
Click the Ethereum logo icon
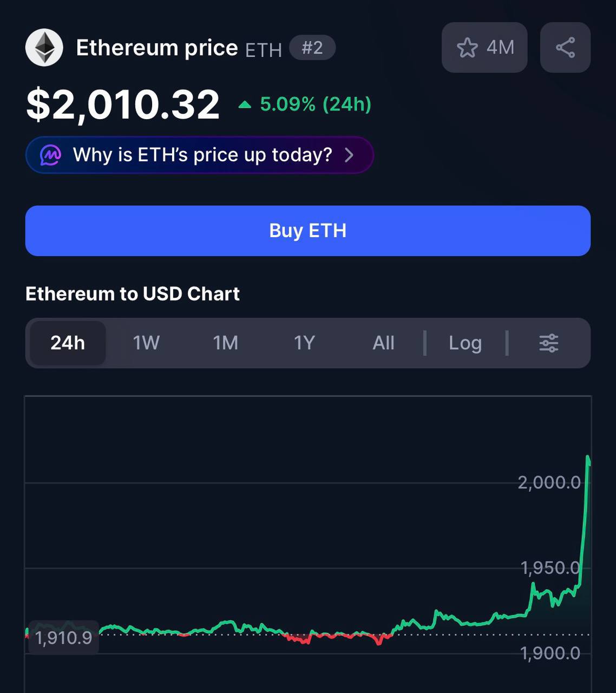point(44,48)
